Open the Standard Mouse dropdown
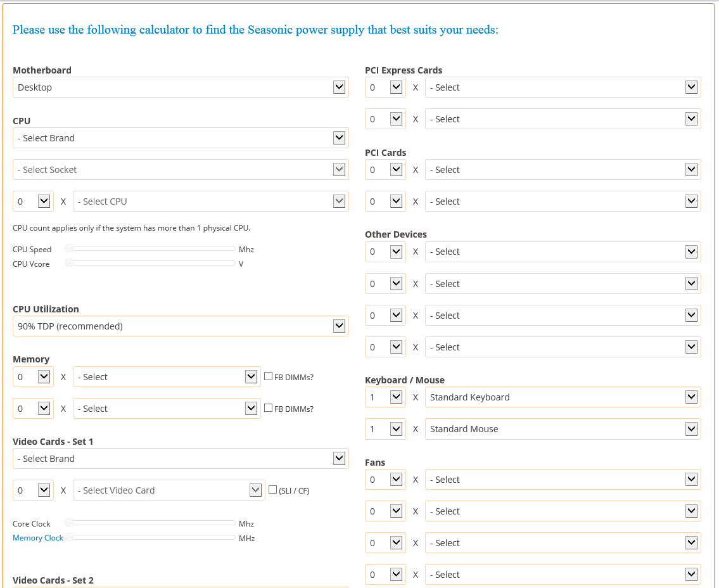This screenshot has width=719, height=588. tap(563, 429)
